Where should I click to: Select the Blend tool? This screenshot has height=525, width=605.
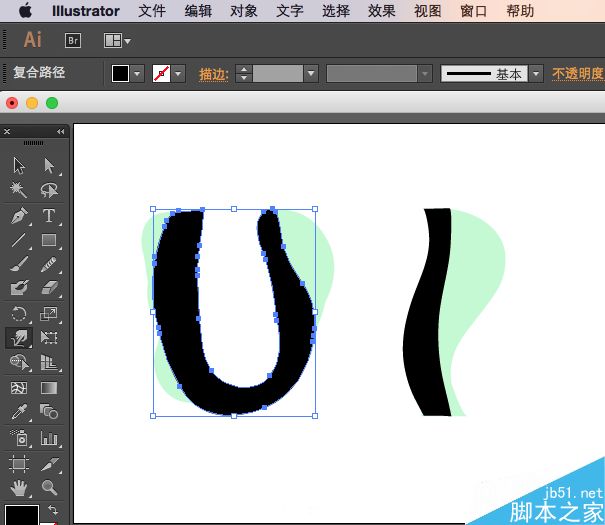click(49, 412)
